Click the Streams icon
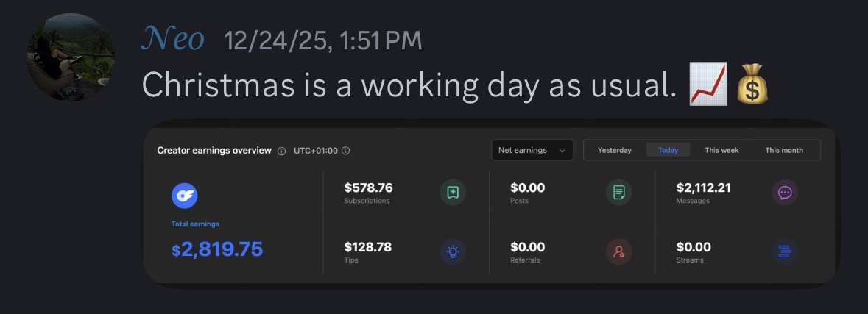Screen dimensions: 868x314 [x=785, y=252]
